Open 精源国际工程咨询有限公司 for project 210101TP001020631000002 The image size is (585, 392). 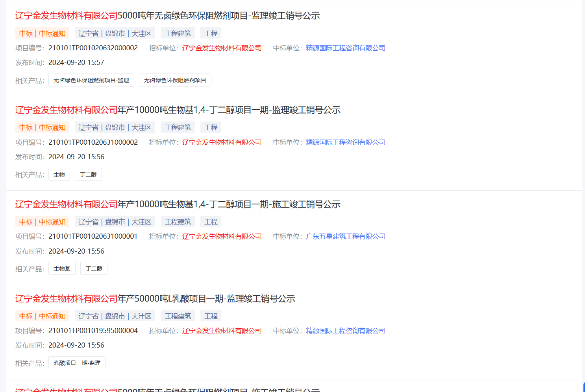tap(346, 142)
